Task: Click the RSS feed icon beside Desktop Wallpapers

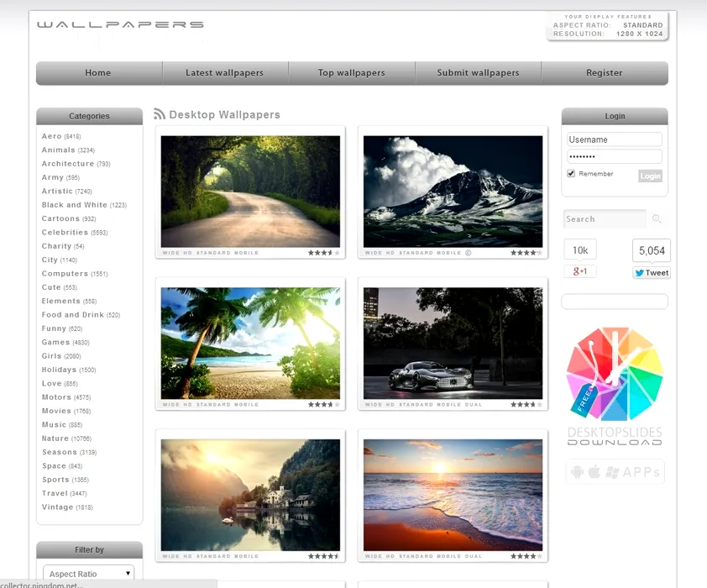Action: point(160,114)
